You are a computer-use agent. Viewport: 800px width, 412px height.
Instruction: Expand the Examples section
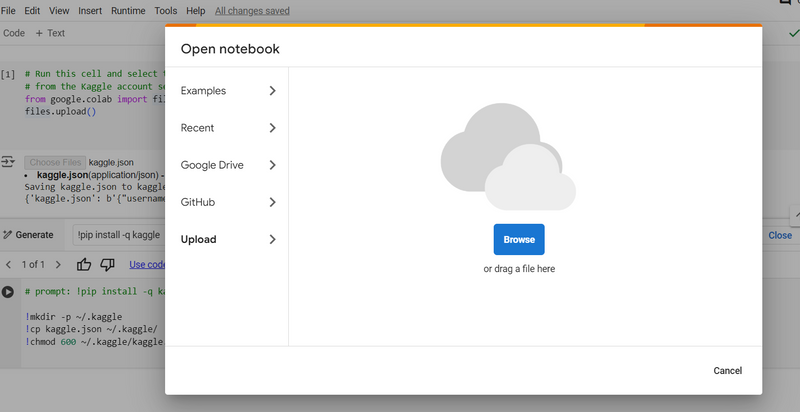click(227, 91)
